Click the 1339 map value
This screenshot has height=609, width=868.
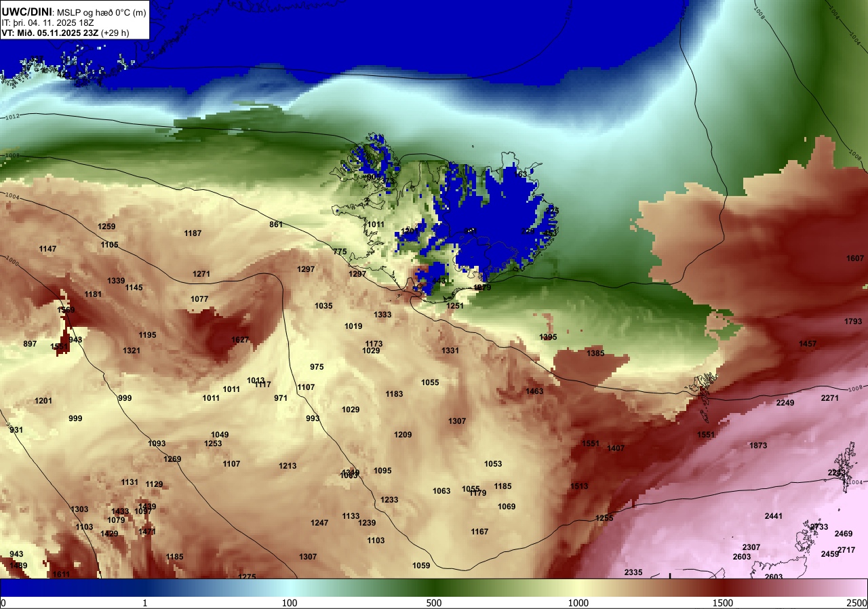click(x=116, y=281)
